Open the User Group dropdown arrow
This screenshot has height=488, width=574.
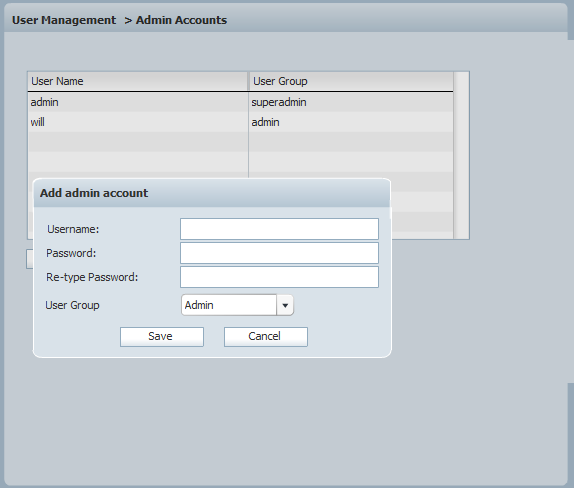[285, 305]
